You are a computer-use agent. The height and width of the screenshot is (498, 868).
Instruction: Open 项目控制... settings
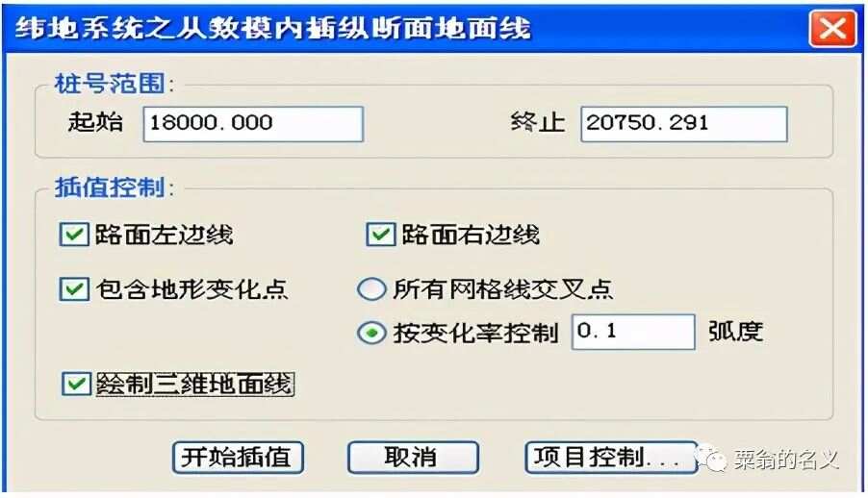click(x=611, y=458)
